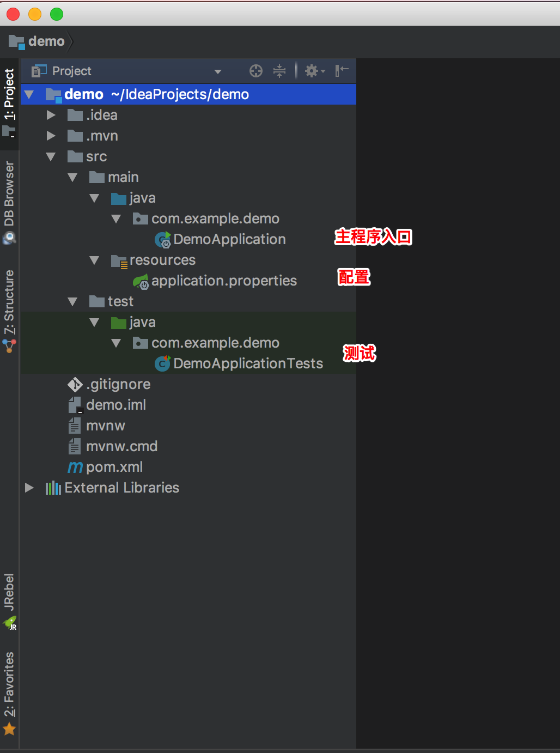Click the scroll from source target icon
Image resolution: width=560 pixels, height=753 pixels.
255,71
